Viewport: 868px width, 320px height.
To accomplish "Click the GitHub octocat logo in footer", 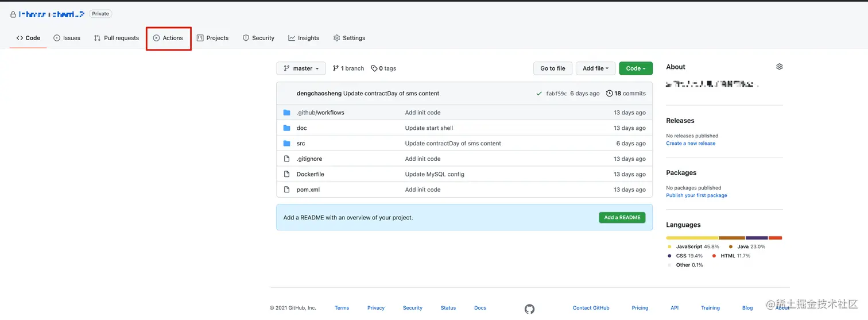I will (x=529, y=309).
